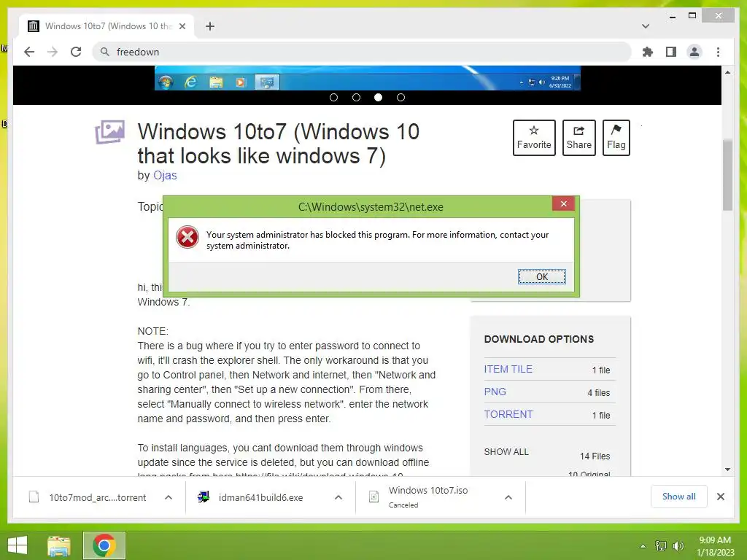Open the ITEM TILE download option
The width and height of the screenshot is (747, 560).
click(x=508, y=369)
